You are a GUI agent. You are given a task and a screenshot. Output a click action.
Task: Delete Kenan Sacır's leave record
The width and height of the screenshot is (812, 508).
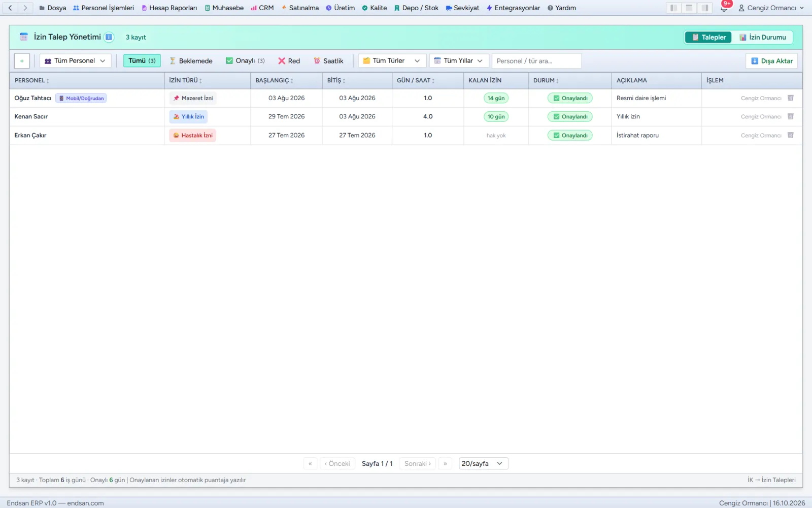point(791,116)
